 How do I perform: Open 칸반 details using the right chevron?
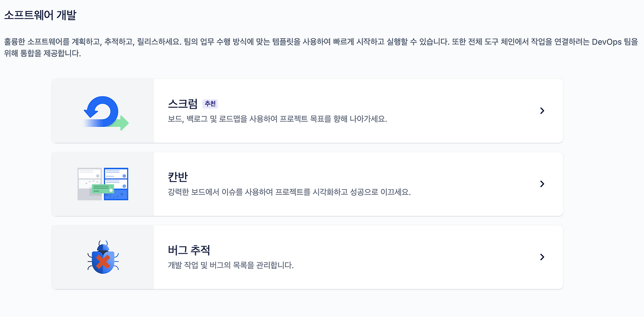(542, 184)
